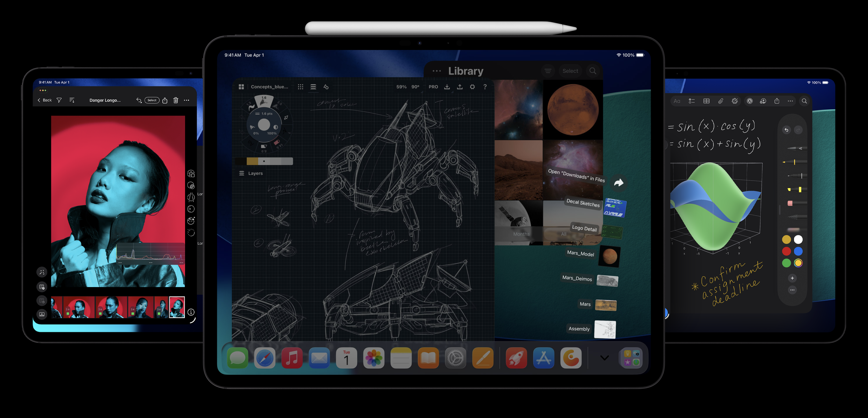The width and height of the screenshot is (868, 418).
Task: Delete the photo with the trash icon
Action: tap(176, 100)
